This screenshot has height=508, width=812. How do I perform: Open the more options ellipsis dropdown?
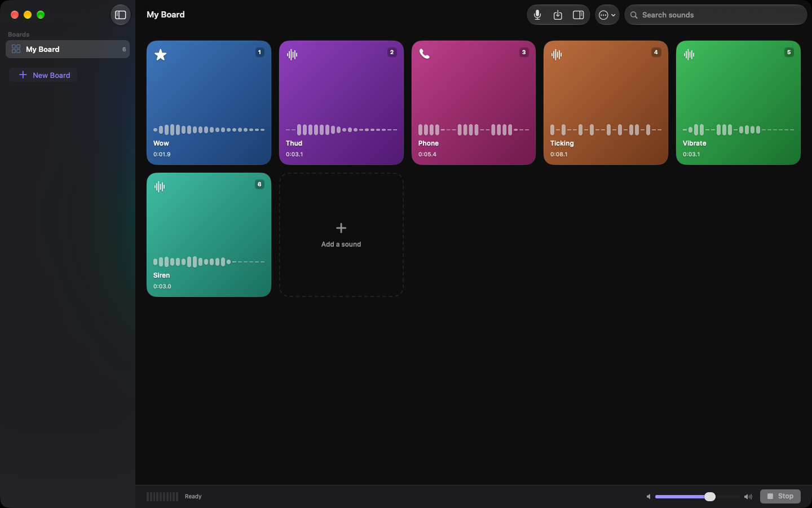(607, 15)
